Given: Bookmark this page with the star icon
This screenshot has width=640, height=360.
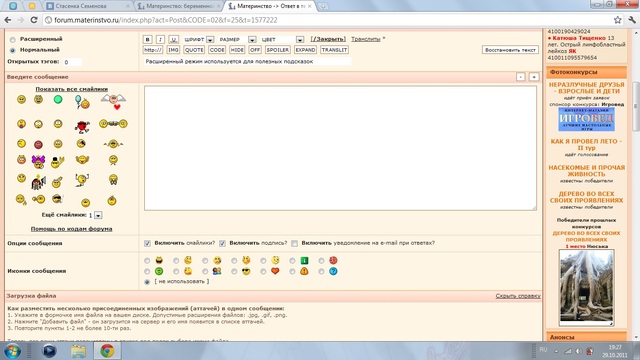Looking at the screenshot, I should coord(618,20).
